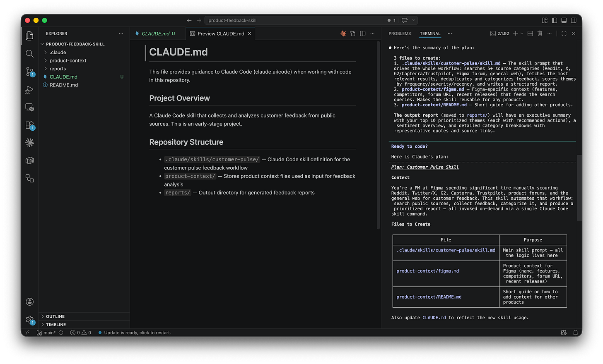
Task: Open the terminal profile dropdown chevron
Action: pos(521,34)
